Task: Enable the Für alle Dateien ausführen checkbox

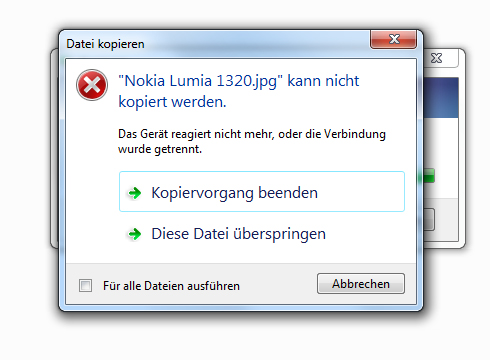Action: (x=85, y=285)
